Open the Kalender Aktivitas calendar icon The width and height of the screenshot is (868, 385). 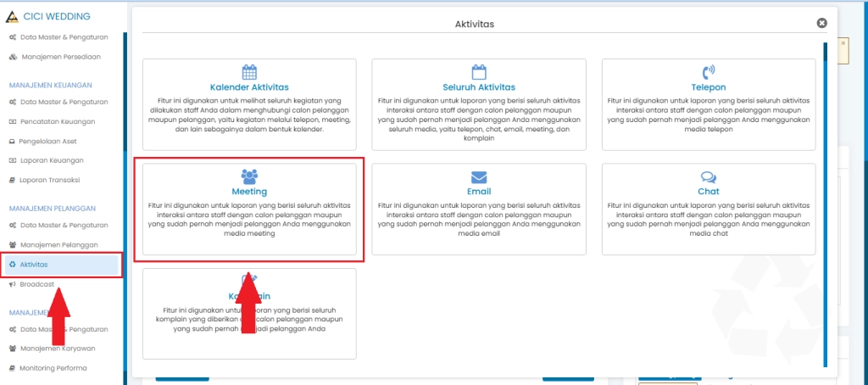coord(249,72)
